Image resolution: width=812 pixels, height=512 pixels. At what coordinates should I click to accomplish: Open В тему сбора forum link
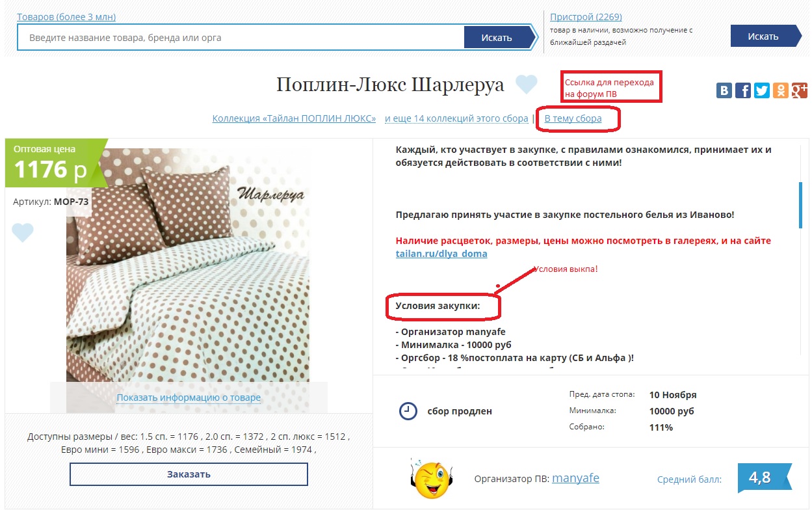point(573,118)
